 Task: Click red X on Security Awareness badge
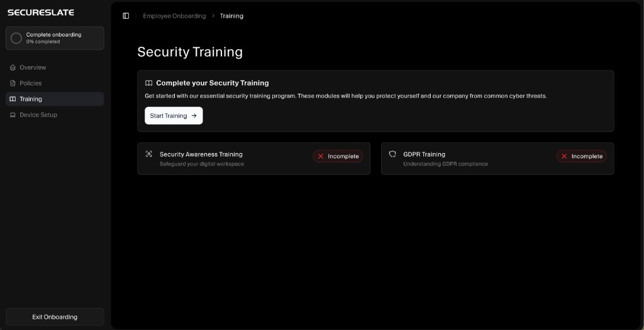click(321, 156)
